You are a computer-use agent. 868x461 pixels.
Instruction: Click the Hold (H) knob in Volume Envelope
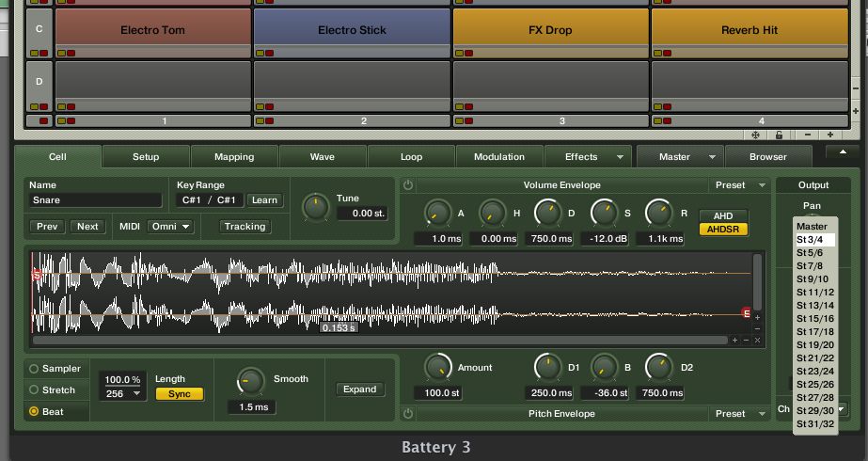point(492,214)
